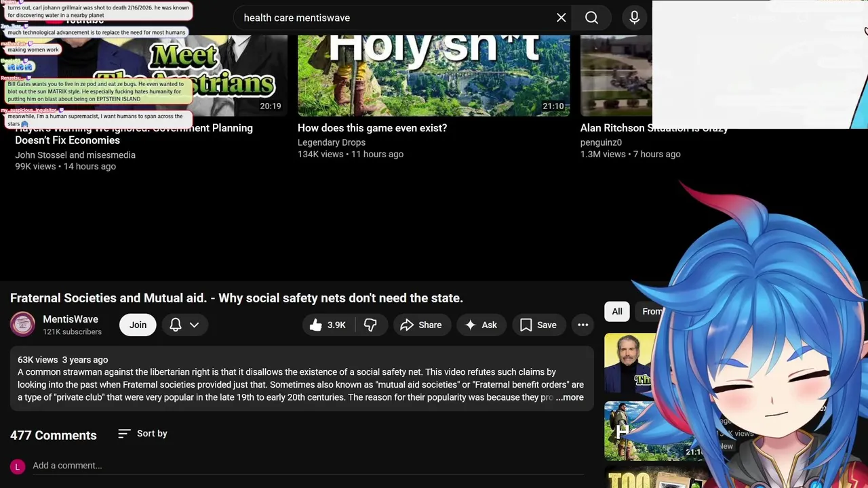Visit the penguinz0 channel
868x488 pixels.
coord(601,142)
